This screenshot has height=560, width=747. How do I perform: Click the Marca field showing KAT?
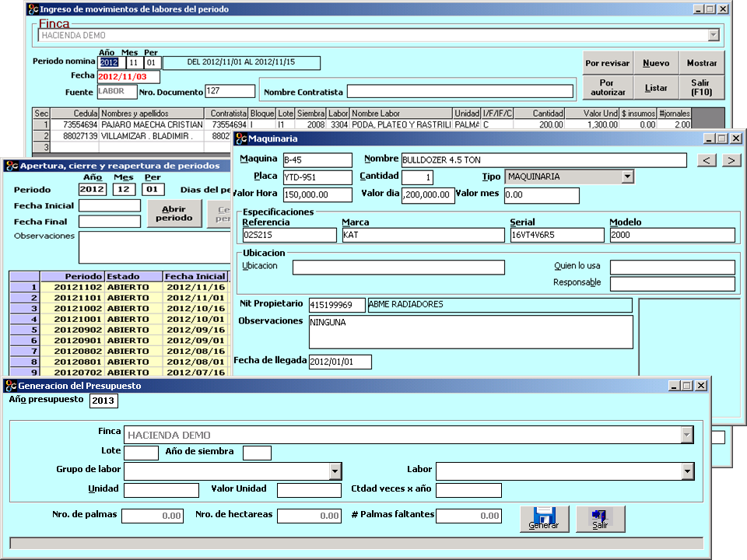tap(423, 235)
